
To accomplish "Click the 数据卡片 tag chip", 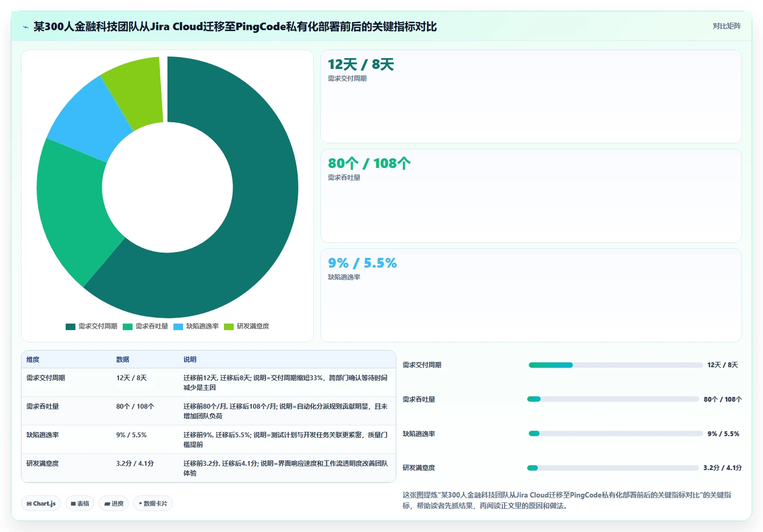I will coord(153,503).
